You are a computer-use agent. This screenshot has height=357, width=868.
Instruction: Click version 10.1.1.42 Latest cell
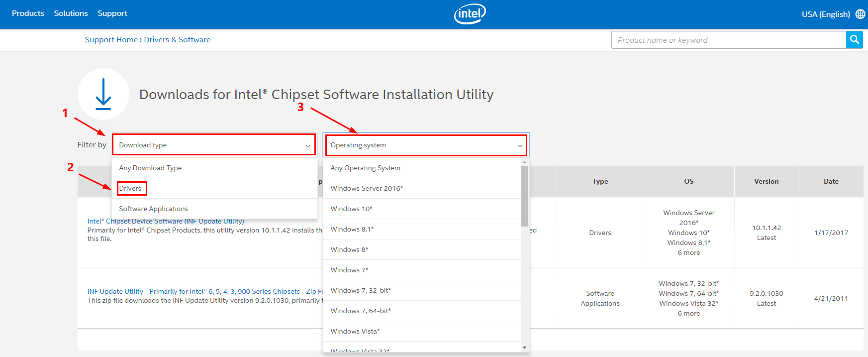(767, 233)
